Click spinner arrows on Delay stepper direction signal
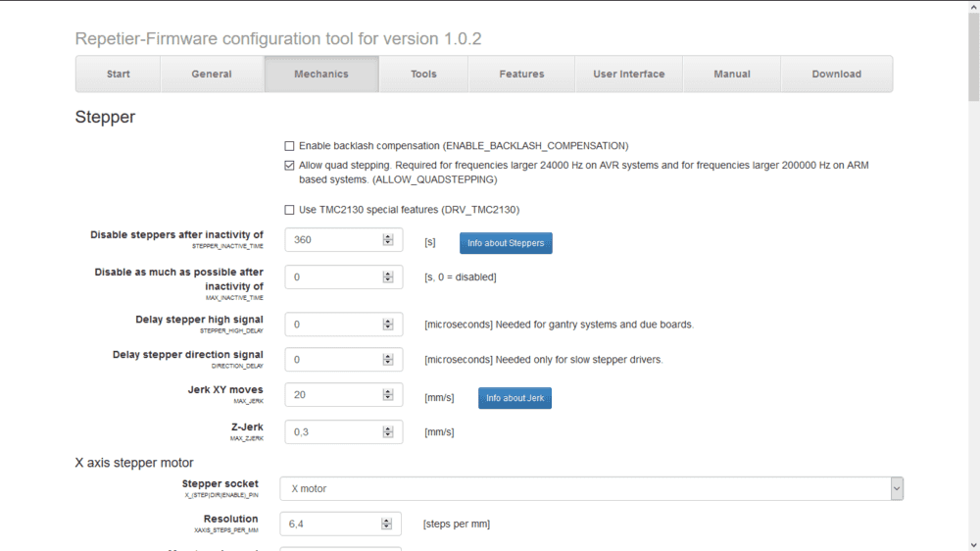980x551 pixels. click(x=388, y=360)
